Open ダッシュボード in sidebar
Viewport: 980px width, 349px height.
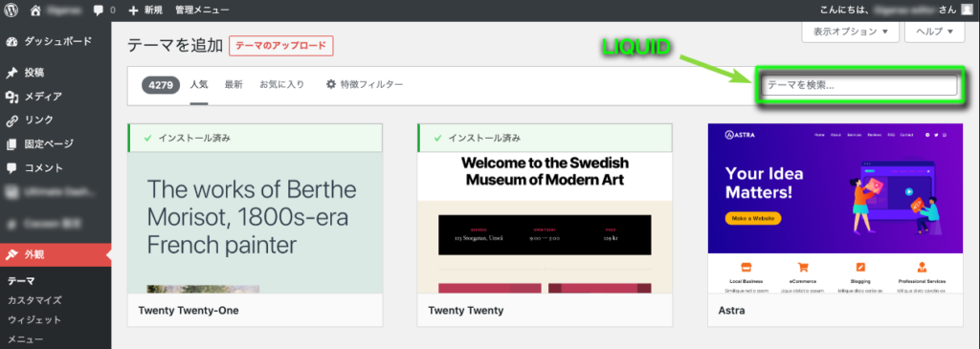(x=56, y=42)
